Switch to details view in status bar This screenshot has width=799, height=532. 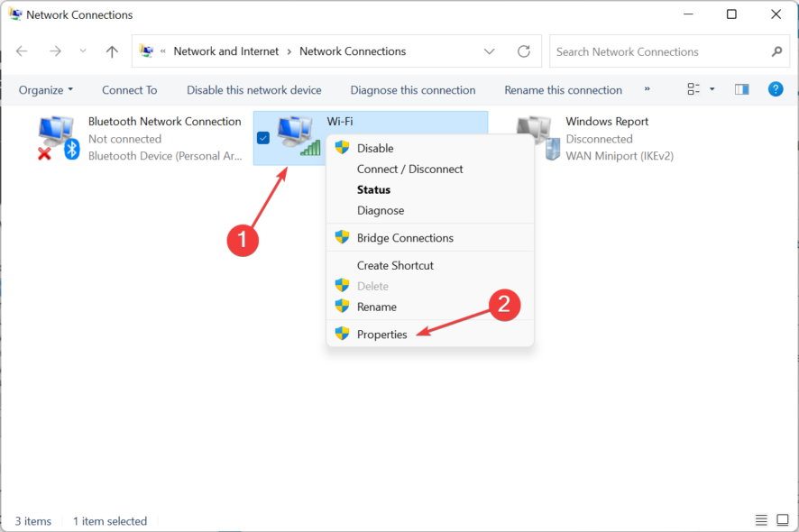pos(761,520)
